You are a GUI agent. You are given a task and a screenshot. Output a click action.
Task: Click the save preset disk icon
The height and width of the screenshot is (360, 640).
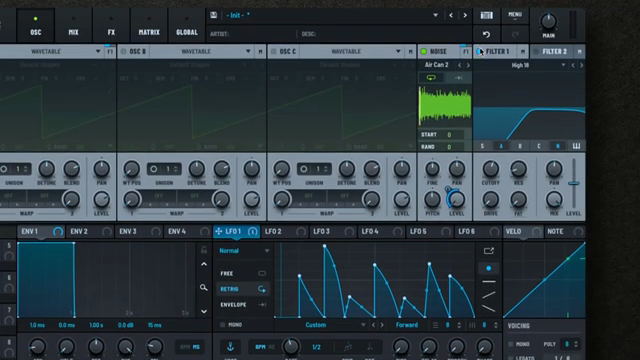[x=213, y=15]
